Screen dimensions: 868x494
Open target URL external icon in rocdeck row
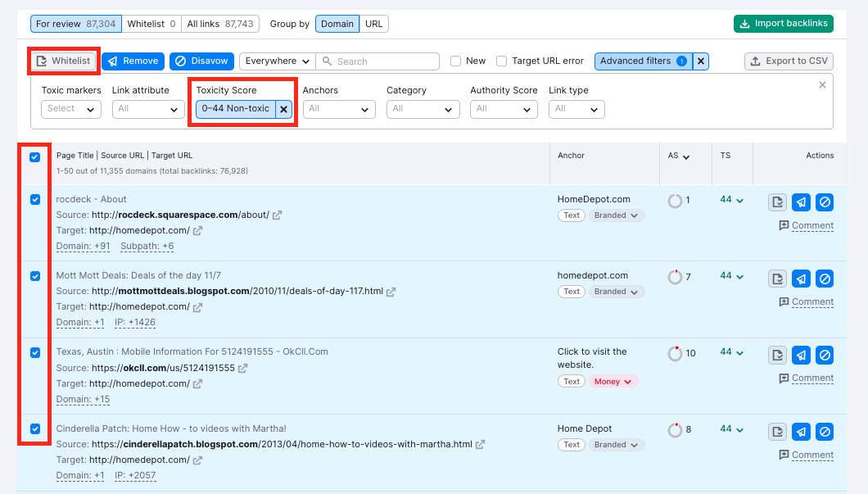197,230
